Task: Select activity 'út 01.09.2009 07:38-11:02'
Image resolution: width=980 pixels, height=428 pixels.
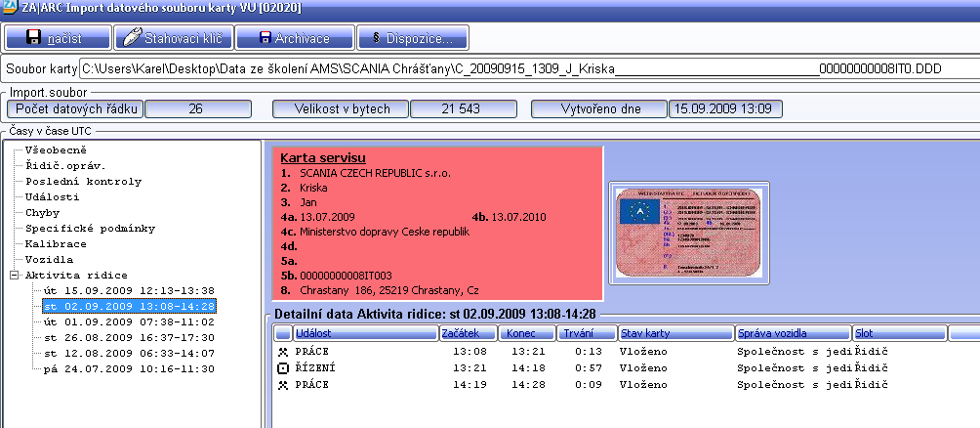Action: coord(130,322)
